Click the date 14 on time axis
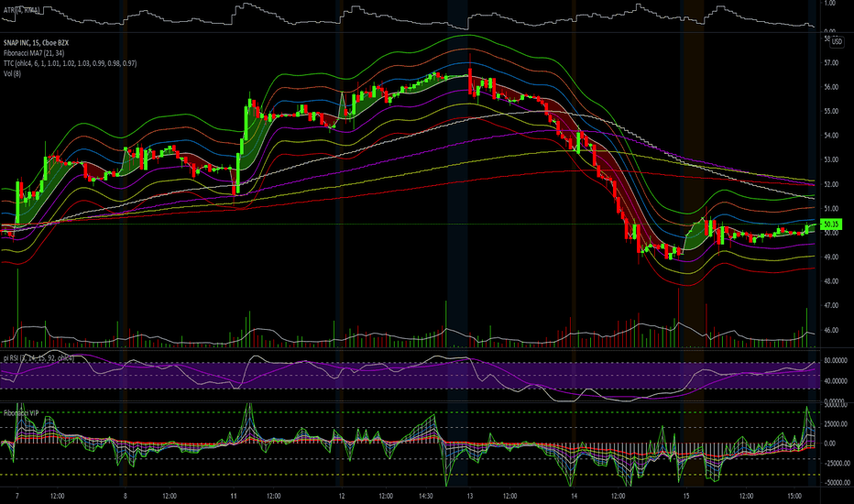Screen dimensions: 854x504 point(574,497)
